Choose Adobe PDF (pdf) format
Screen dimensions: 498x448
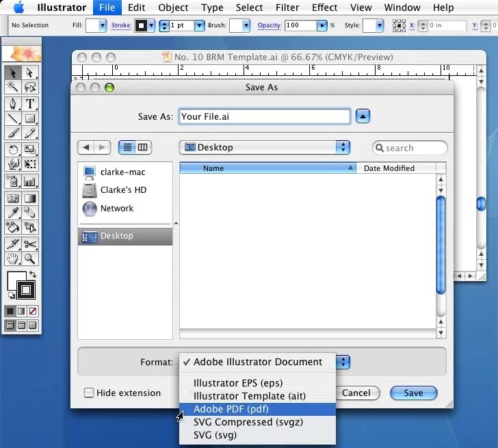(257, 409)
